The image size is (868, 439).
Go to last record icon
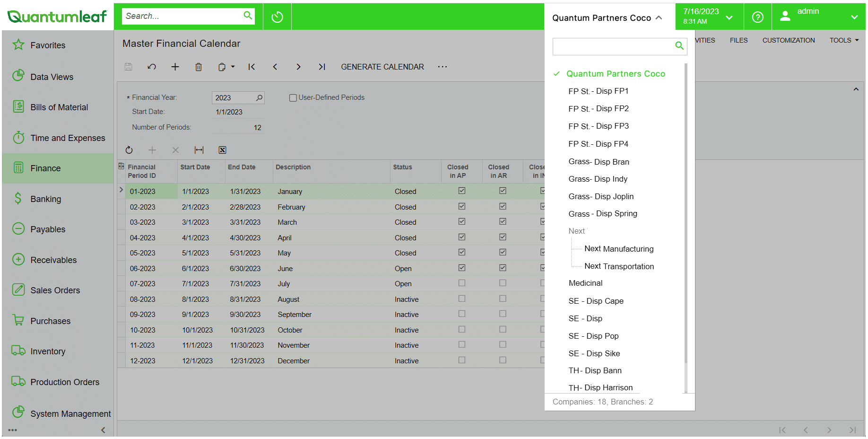[x=322, y=67]
